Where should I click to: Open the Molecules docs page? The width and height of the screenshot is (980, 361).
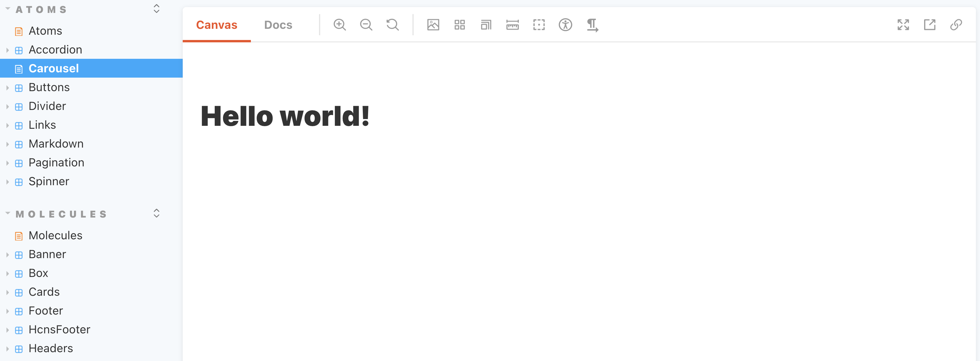tap(55, 235)
